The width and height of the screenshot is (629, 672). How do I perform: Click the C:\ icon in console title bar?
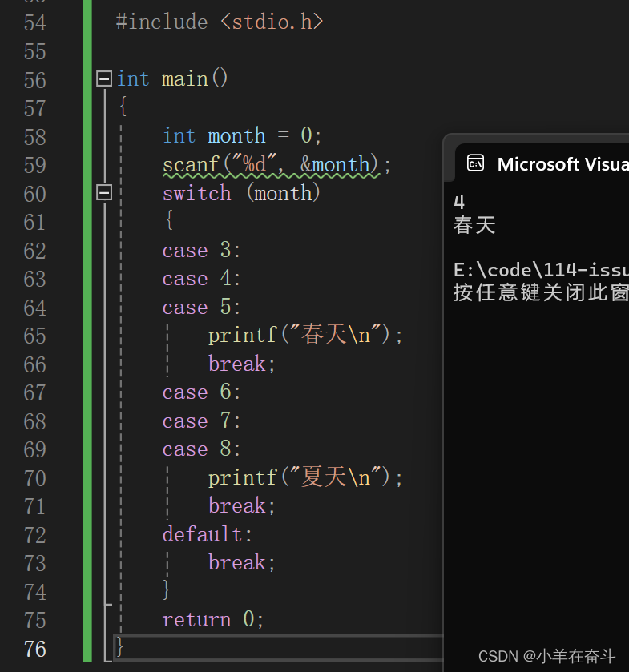[x=475, y=162]
